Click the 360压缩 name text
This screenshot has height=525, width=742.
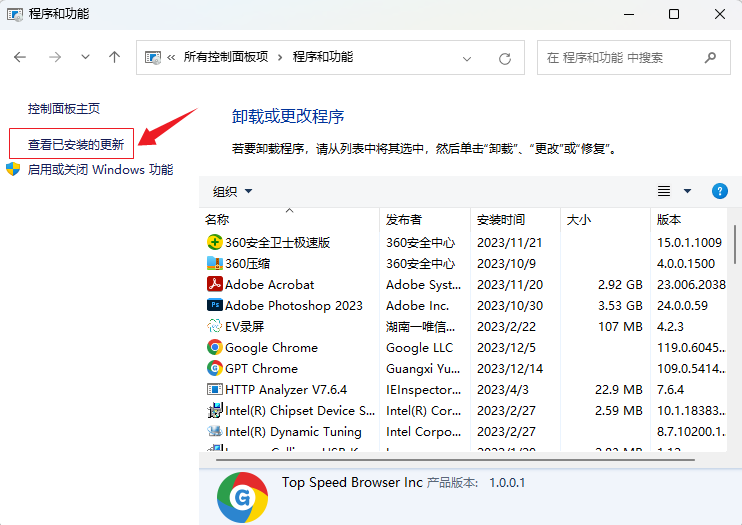pos(247,264)
